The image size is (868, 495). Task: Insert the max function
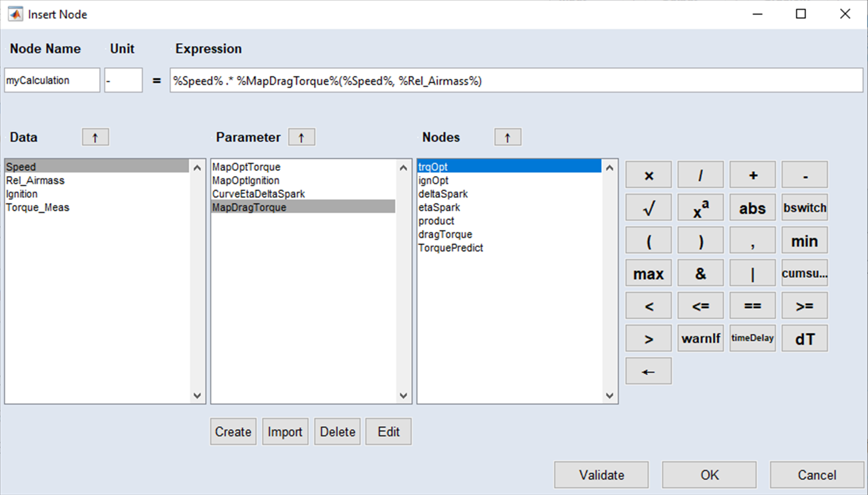pos(648,273)
